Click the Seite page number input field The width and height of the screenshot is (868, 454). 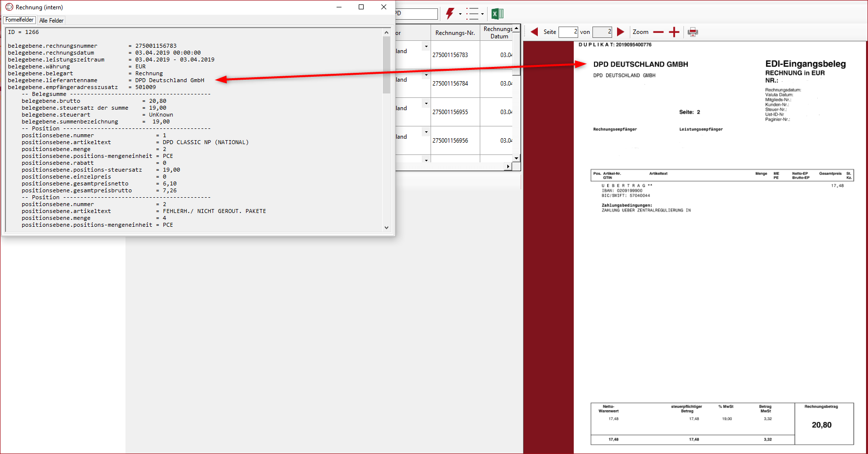point(568,32)
